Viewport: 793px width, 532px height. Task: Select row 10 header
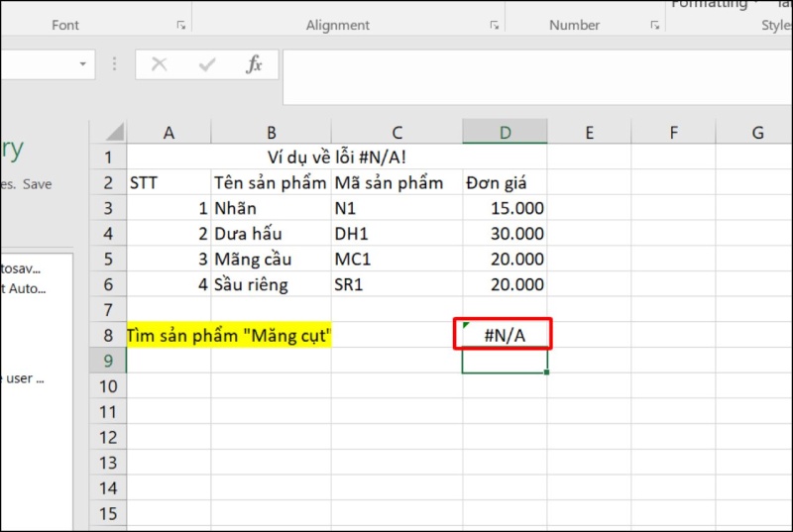pyautogui.click(x=108, y=386)
